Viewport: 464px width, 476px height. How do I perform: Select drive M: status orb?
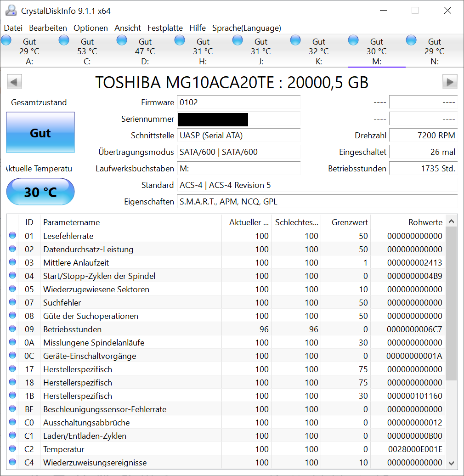[353, 40]
